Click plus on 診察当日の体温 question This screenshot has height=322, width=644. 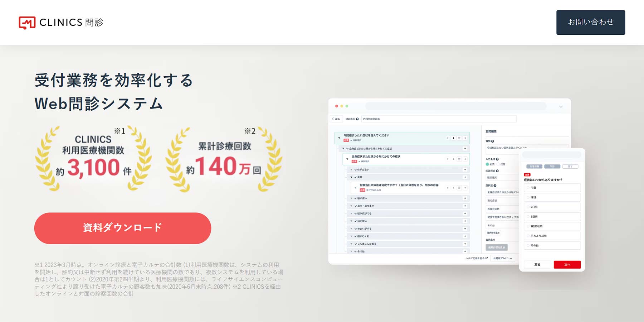click(465, 188)
